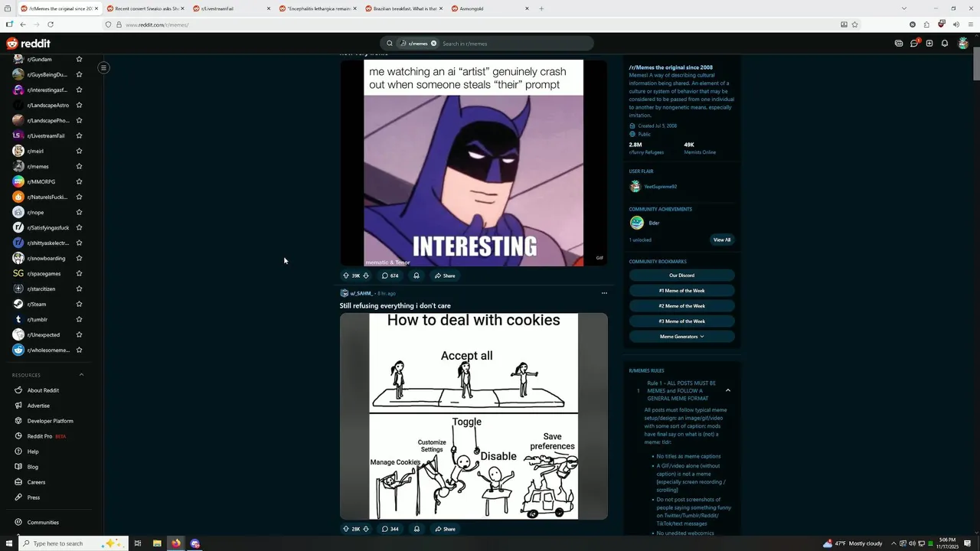Image resolution: width=980 pixels, height=551 pixels.
Task: Click the create post plus icon
Action: [x=929, y=44]
